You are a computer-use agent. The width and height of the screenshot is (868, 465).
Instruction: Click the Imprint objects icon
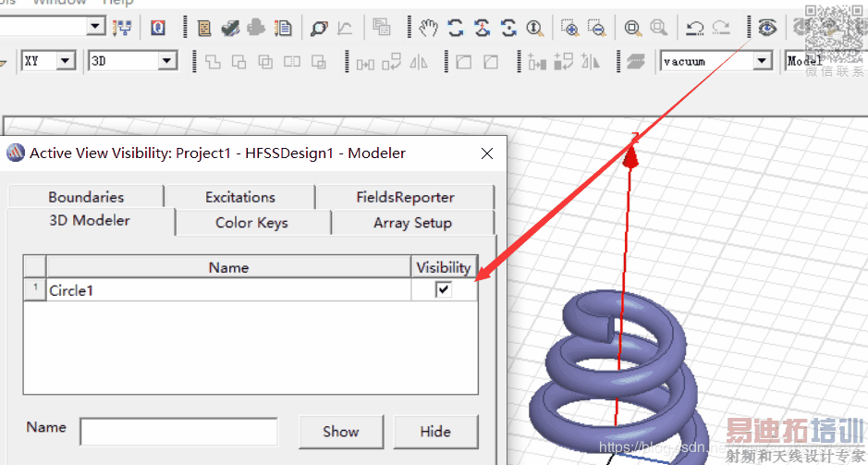pos(318,61)
